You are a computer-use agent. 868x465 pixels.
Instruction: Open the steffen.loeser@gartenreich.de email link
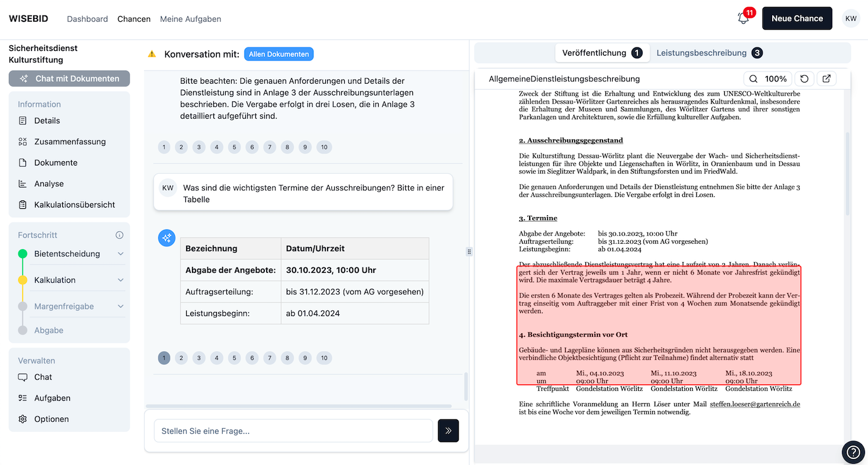pos(755,404)
